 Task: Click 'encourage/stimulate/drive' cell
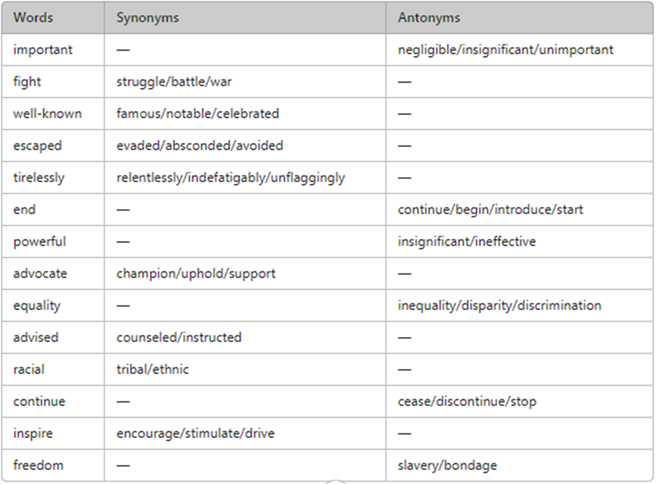pos(195,433)
